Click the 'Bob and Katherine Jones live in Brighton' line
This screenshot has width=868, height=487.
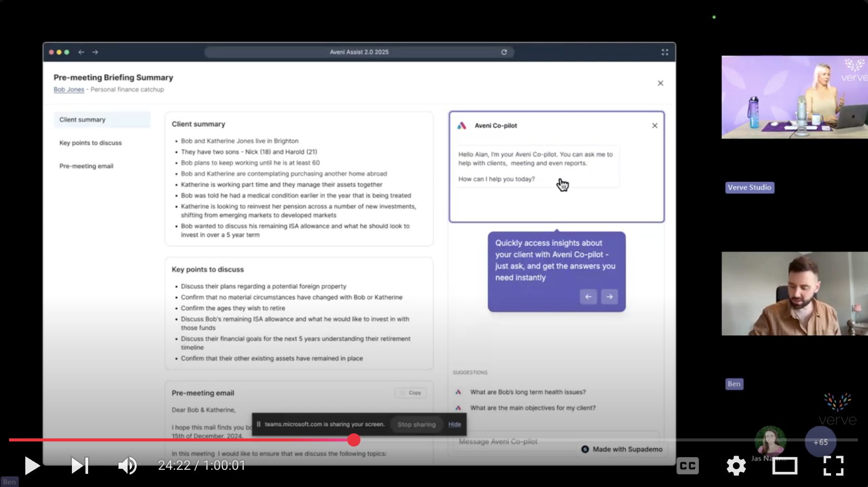pos(240,141)
